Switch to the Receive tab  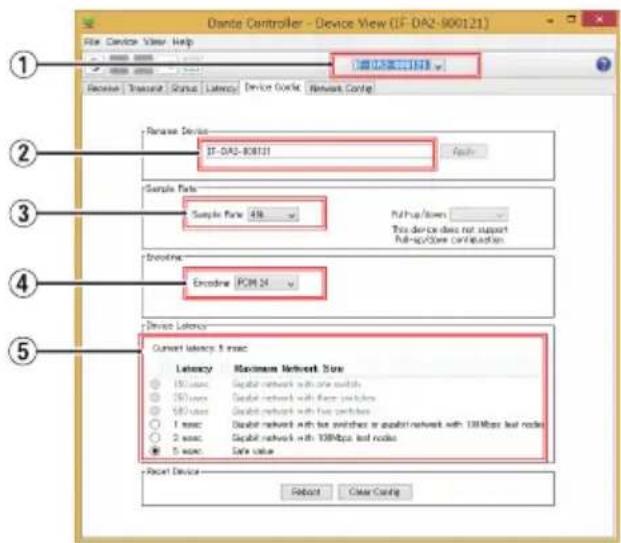(x=103, y=88)
